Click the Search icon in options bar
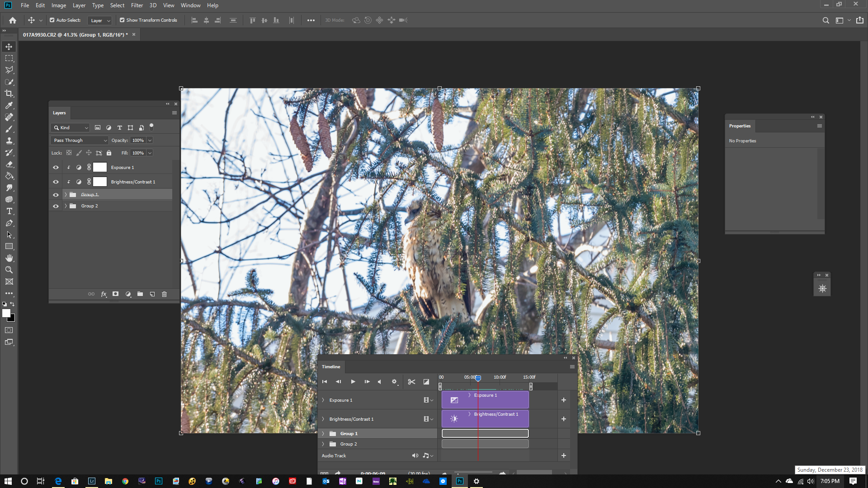This screenshot has width=868, height=488. click(x=826, y=20)
